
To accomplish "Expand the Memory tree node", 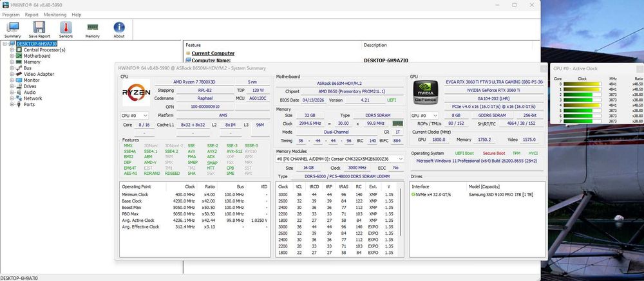I will [x=12, y=62].
